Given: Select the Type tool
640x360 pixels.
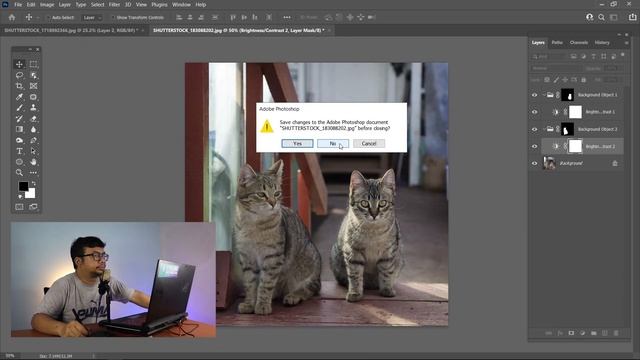Looking at the screenshot, I should (x=19, y=151).
